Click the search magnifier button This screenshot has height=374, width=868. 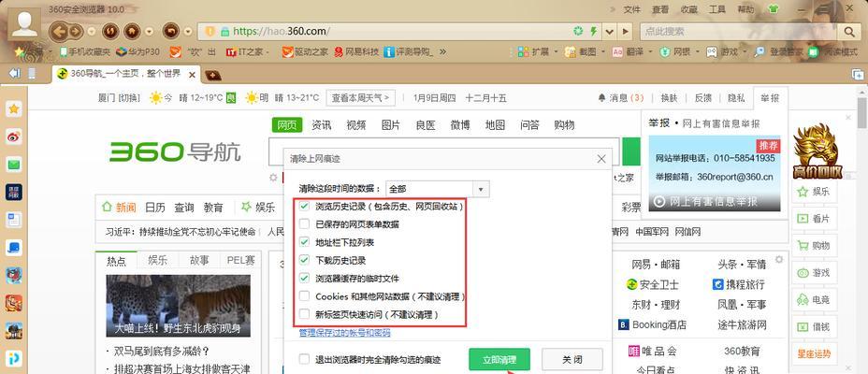tap(848, 32)
